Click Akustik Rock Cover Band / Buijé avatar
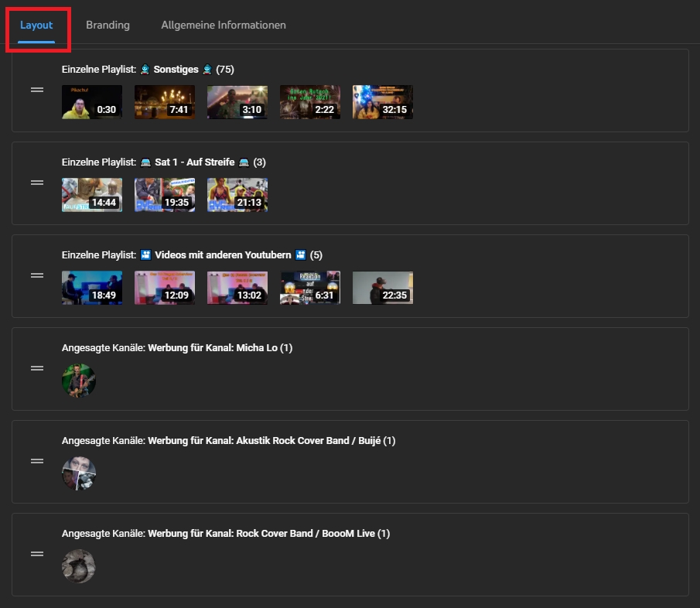700x608 pixels. point(79,473)
